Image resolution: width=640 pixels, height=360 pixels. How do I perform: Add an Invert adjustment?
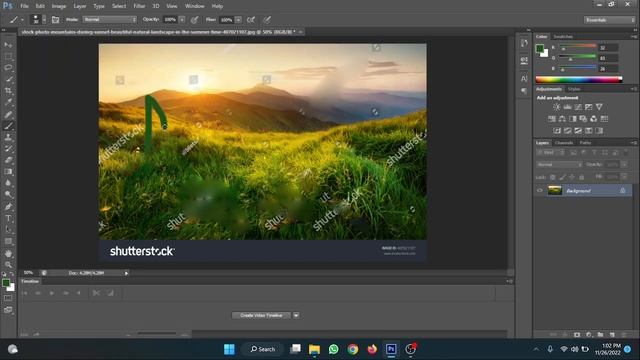pos(557,131)
